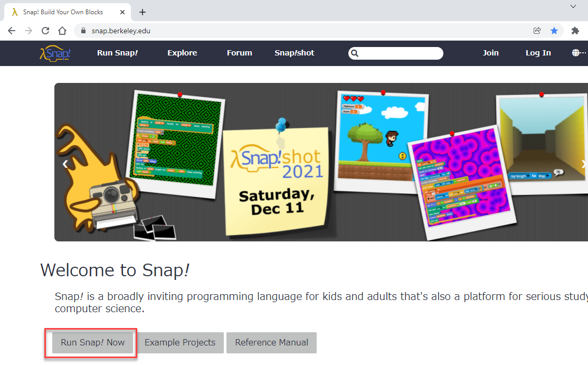Reload the page
Image resolution: width=588 pixels, height=365 pixels.
(x=45, y=31)
